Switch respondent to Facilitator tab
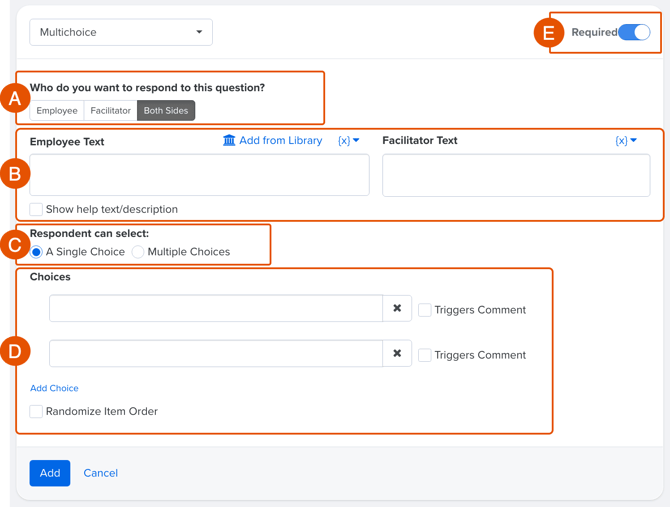Image resolution: width=670 pixels, height=507 pixels. 110,111
